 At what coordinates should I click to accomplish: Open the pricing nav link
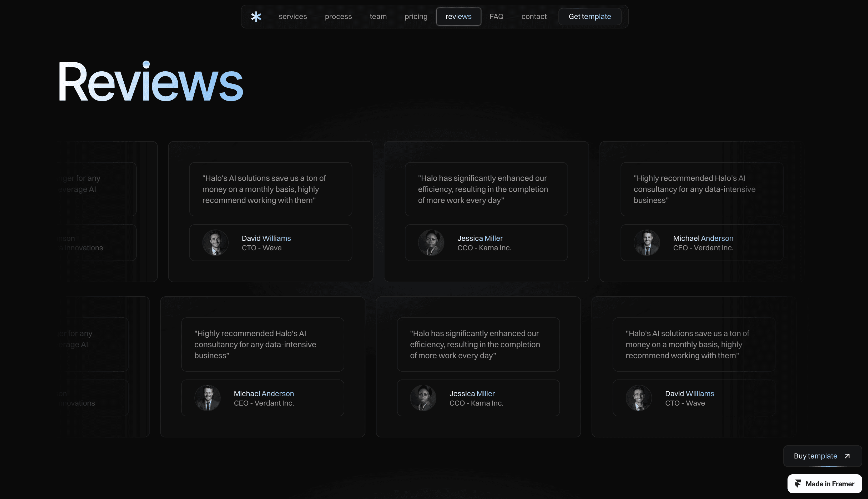click(416, 17)
